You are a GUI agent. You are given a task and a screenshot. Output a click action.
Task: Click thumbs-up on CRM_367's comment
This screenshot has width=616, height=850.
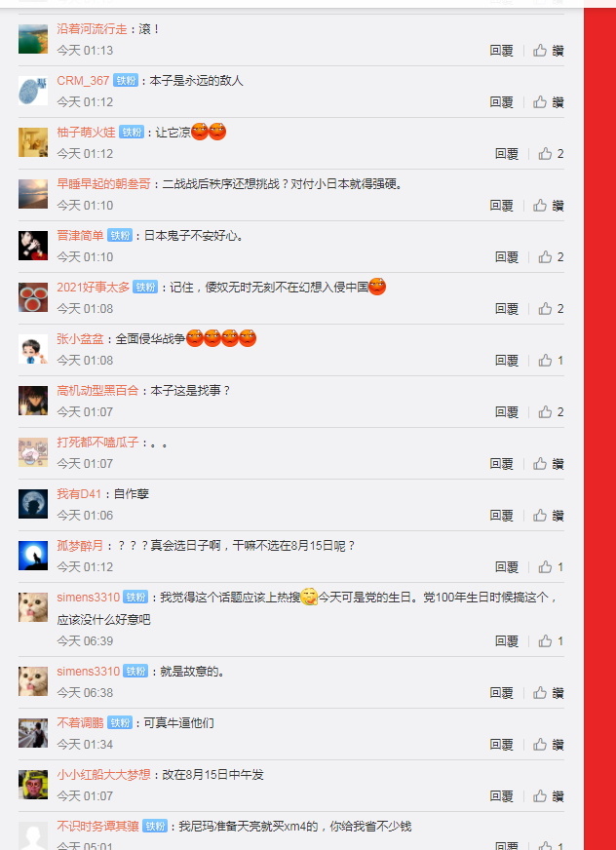point(548,102)
